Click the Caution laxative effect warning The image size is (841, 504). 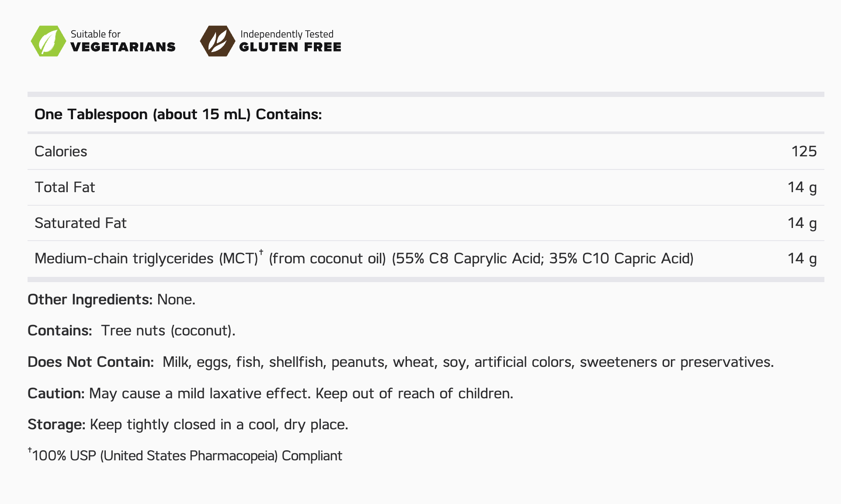click(x=270, y=394)
